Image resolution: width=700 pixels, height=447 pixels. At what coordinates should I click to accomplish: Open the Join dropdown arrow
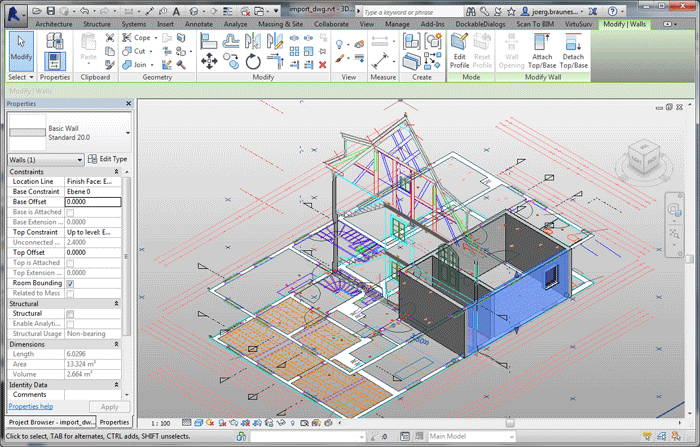152,65
